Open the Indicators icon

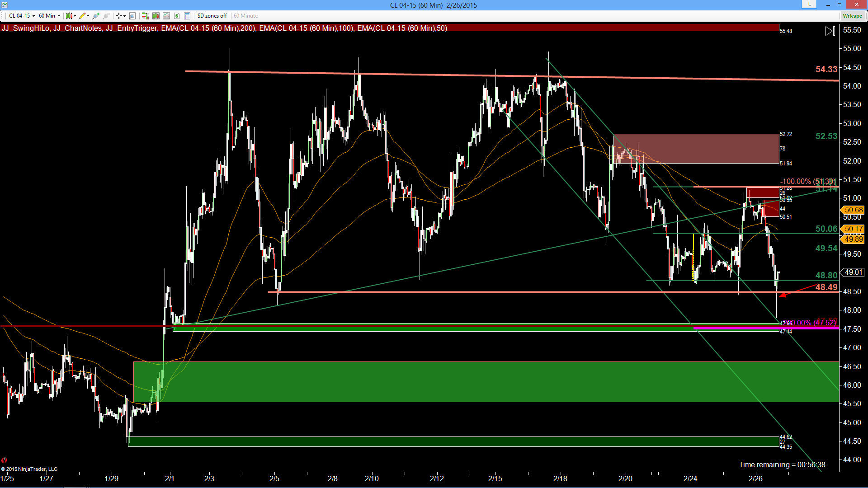166,16
